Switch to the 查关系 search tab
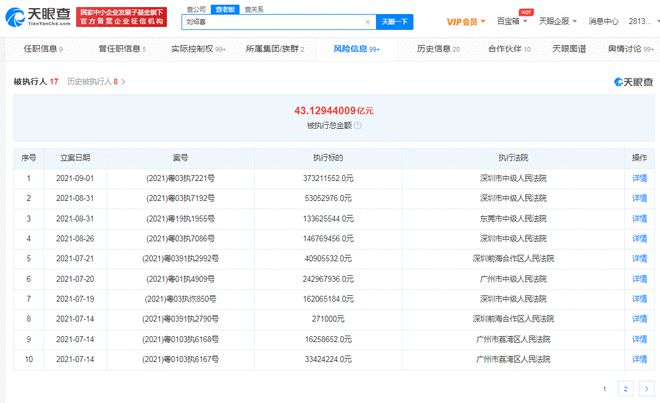 pos(254,9)
